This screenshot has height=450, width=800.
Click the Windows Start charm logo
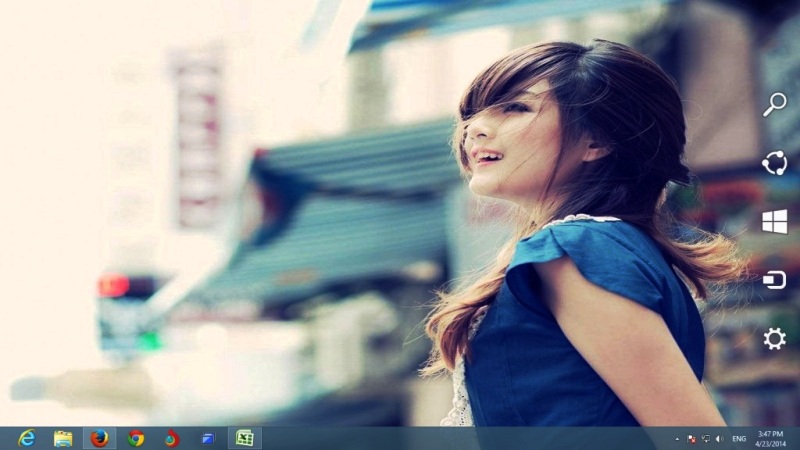tap(774, 222)
